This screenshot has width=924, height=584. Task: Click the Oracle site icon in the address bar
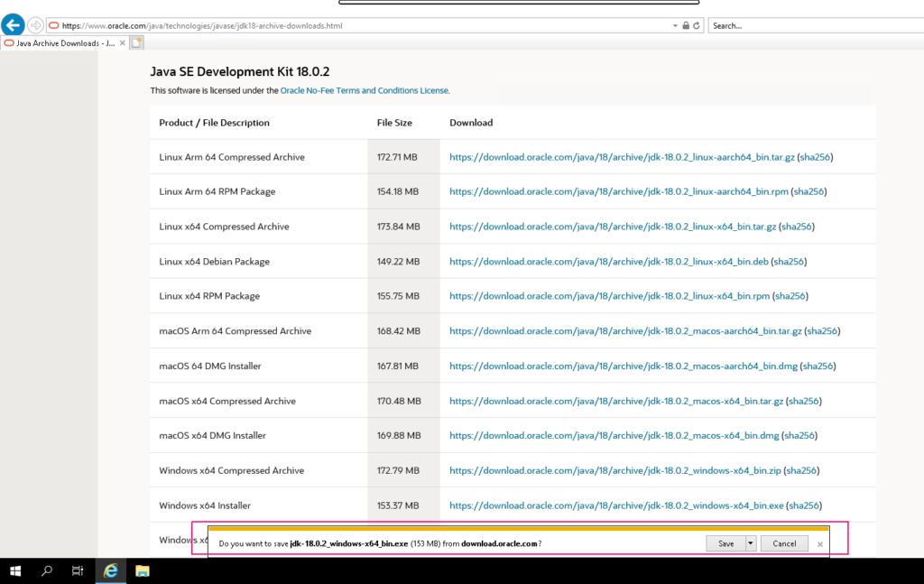point(53,25)
